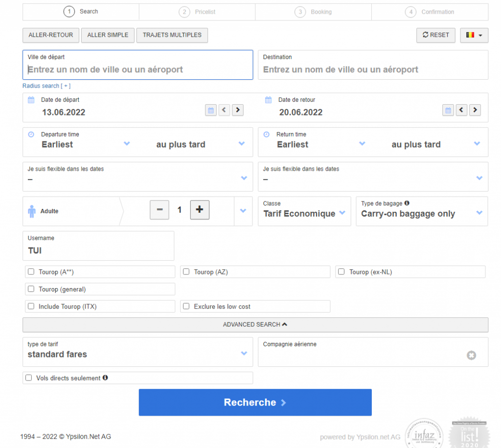Go to previous day for departure date
This screenshot has width=501, height=448.
pos(224,110)
